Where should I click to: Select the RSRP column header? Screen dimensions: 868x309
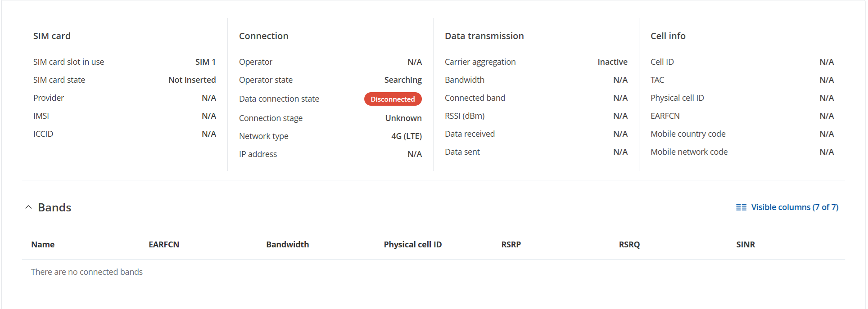(x=511, y=245)
